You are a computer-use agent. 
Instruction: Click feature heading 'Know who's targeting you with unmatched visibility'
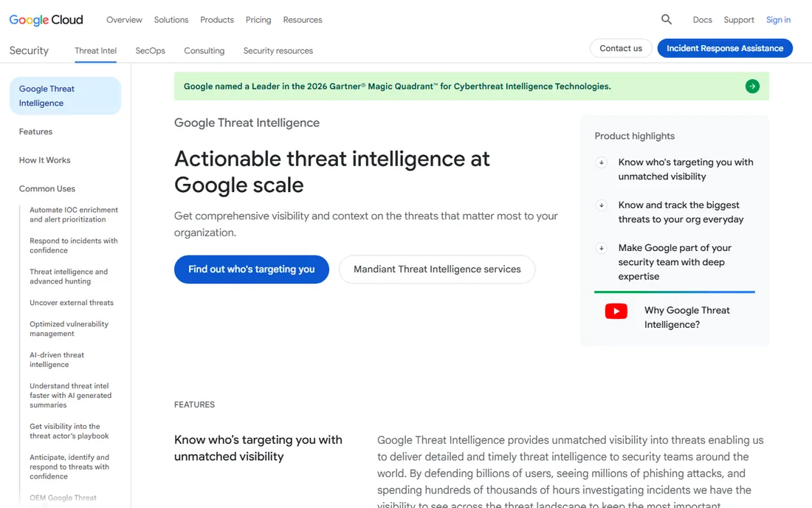click(258, 448)
